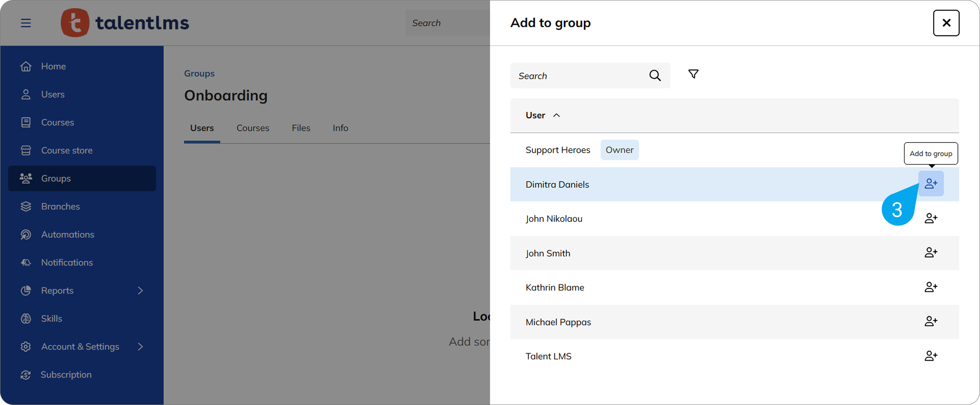This screenshot has height=405, width=980.
Task: Open the Files tab
Action: point(301,128)
